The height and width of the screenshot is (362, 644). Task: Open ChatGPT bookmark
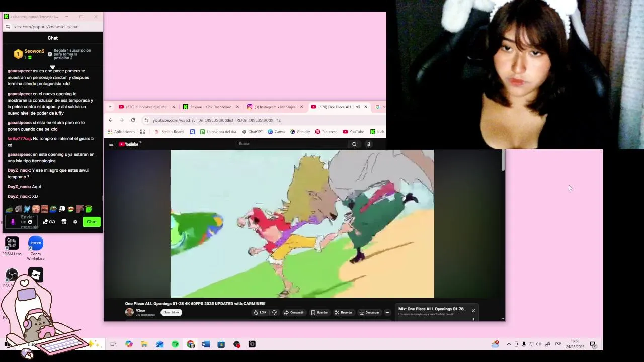tap(252, 132)
